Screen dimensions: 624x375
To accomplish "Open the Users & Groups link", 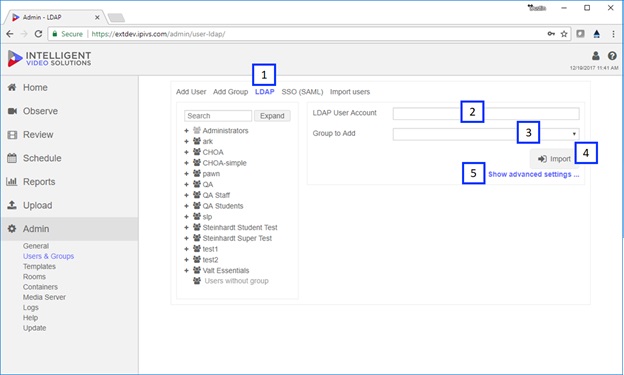I will (48, 256).
